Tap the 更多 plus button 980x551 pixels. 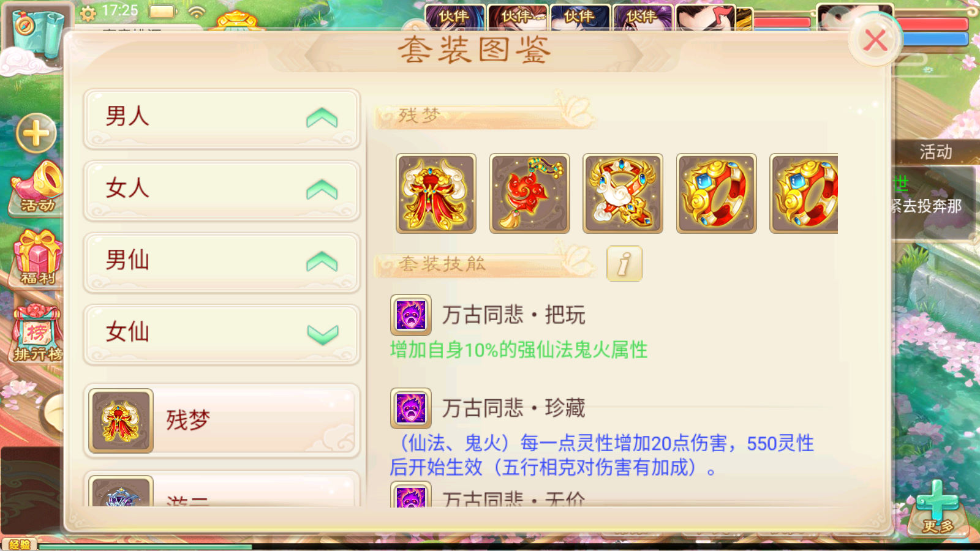[x=937, y=507]
